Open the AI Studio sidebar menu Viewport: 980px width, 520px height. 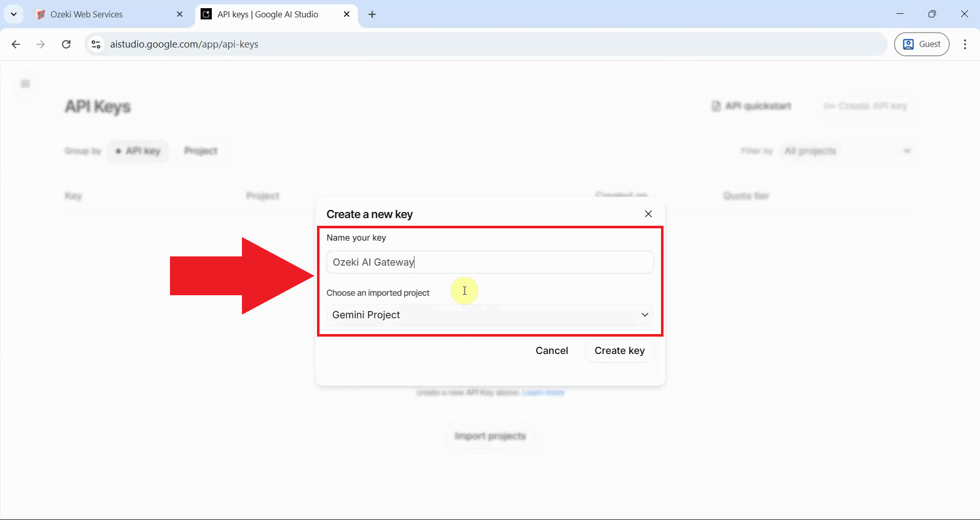pyautogui.click(x=25, y=83)
